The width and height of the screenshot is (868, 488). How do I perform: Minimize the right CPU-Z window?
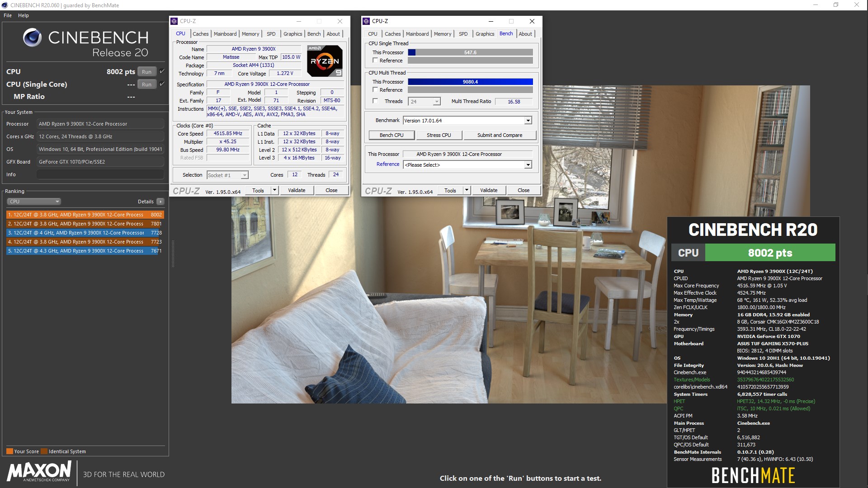[491, 21]
